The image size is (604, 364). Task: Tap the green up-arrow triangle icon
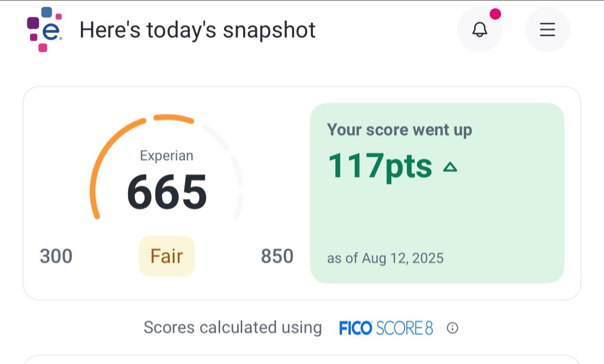tap(450, 166)
